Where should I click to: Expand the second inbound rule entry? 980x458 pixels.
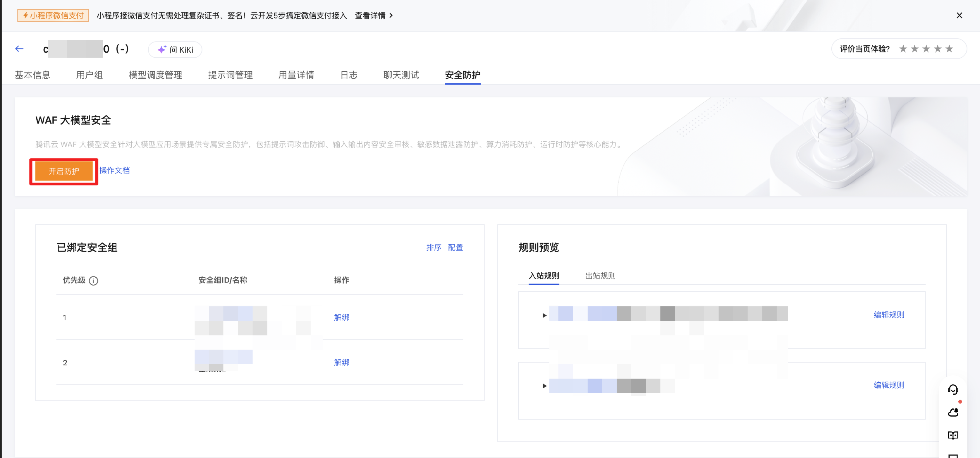544,386
